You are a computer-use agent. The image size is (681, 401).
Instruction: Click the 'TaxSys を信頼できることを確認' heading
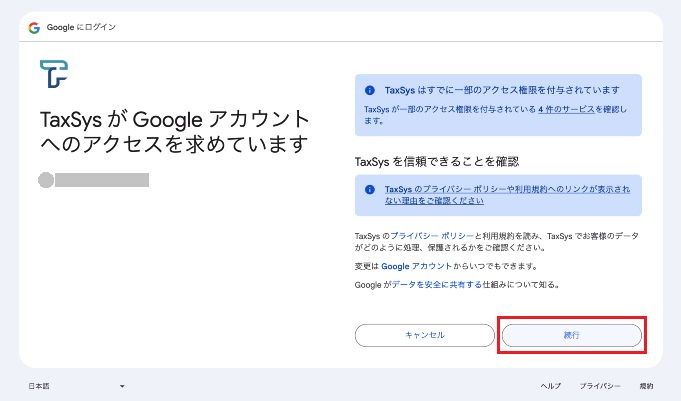point(437,162)
